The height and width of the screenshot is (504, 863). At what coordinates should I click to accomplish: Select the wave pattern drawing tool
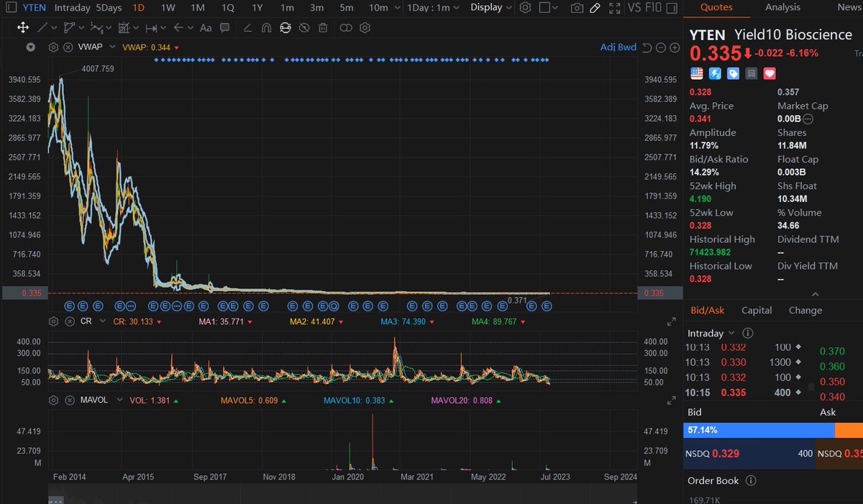(96, 28)
